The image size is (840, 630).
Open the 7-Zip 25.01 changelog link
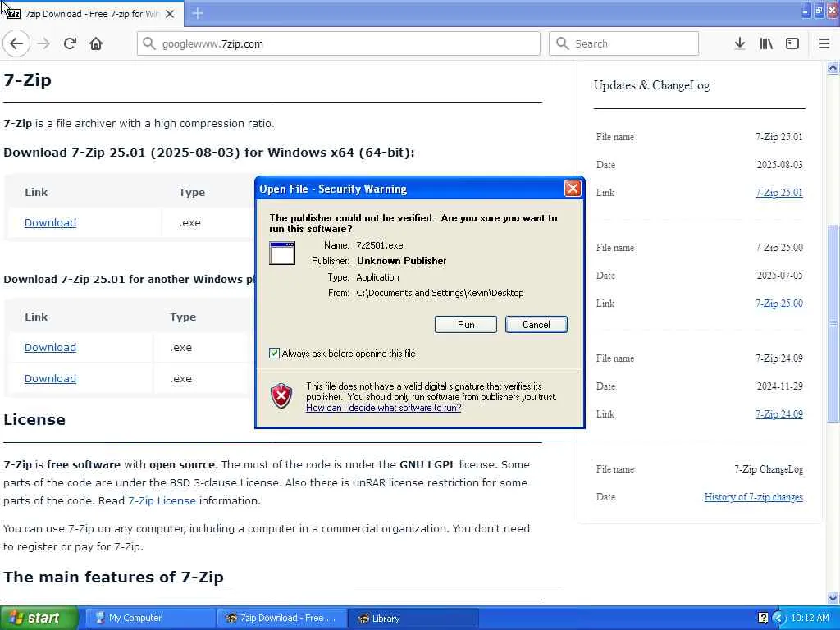pos(779,192)
